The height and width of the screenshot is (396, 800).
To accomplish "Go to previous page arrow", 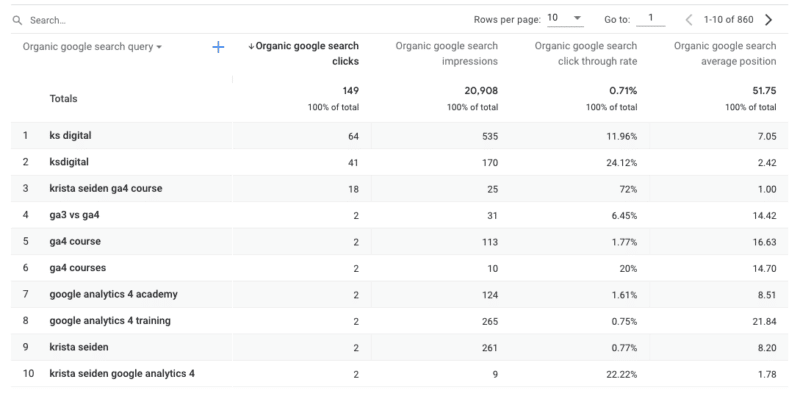I will tap(689, 20).
